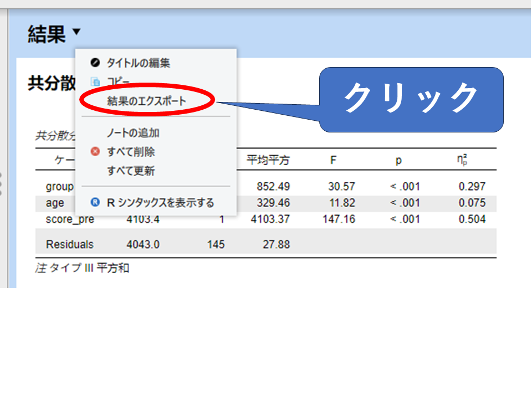
Task: Select the group row label
Action: click(59, 186)
